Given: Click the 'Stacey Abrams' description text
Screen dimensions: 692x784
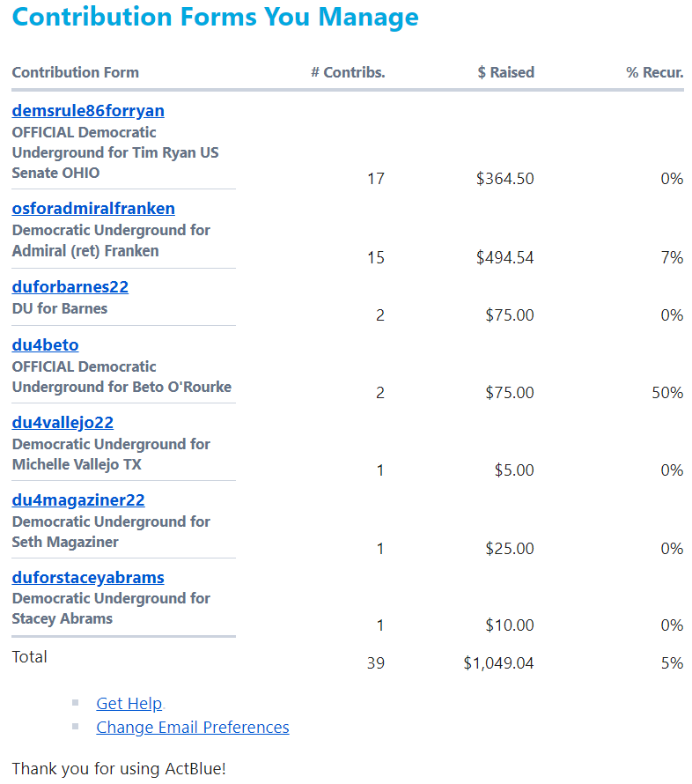Looking at the screenshot, I should (62, 618).
